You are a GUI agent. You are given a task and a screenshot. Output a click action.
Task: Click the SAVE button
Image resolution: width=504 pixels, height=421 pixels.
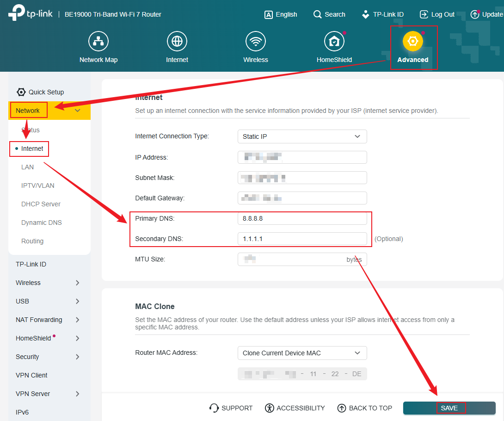point(450,408)
